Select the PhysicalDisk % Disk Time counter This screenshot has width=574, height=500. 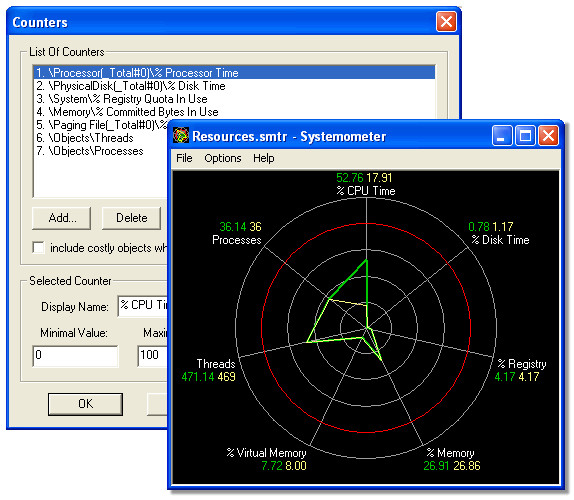pos(131,86)
